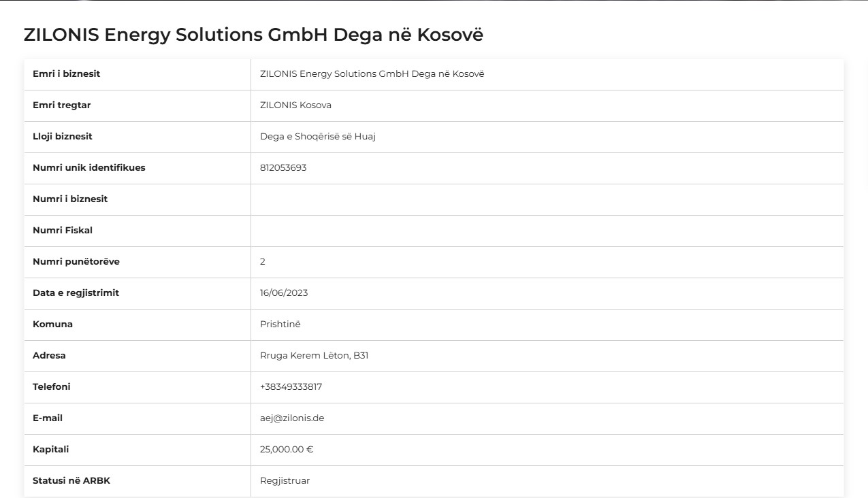Click the 'Kapitali' row label

point(50,449)
